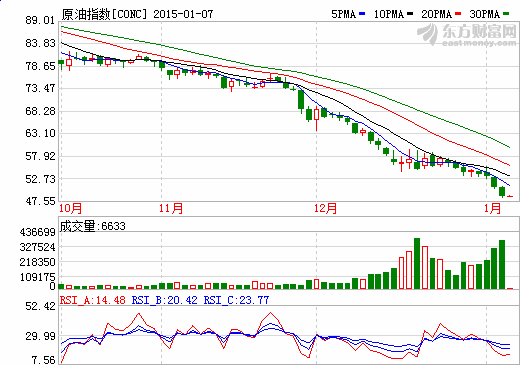Click the 47.55 price axis label

pyautogui.click(x=40, y=201)
